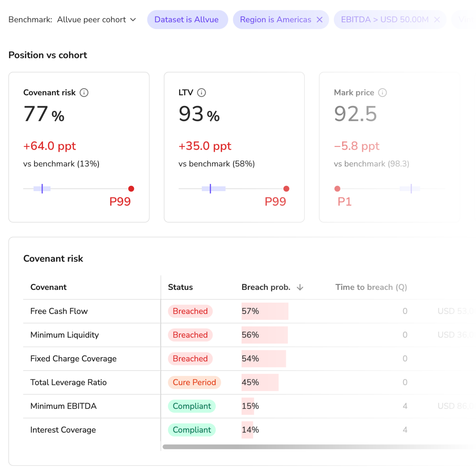Click the Breached badge for Free Cash Flow
Image resolution: width=476 pixels, height=476 pixels.
[x=190, y=311]
